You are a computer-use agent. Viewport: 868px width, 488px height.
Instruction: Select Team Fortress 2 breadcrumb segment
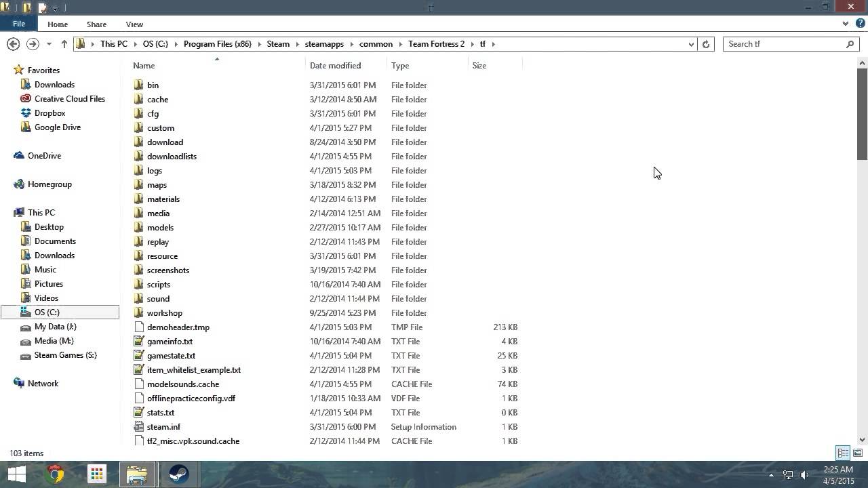(436, 44)
